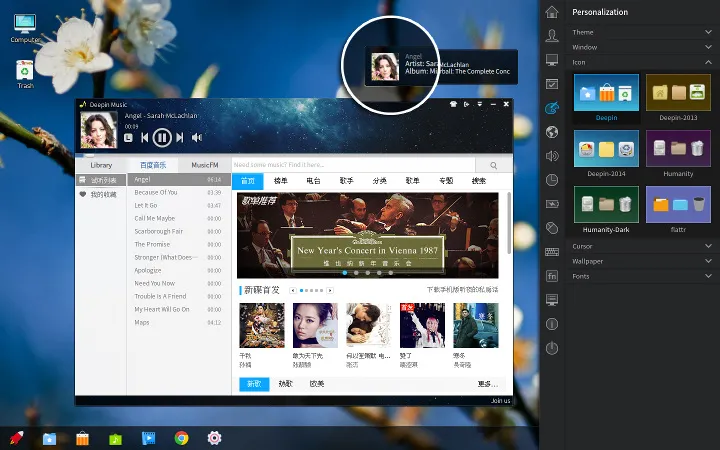
Task: Click the 更多 link
Action: click(488, 384)
